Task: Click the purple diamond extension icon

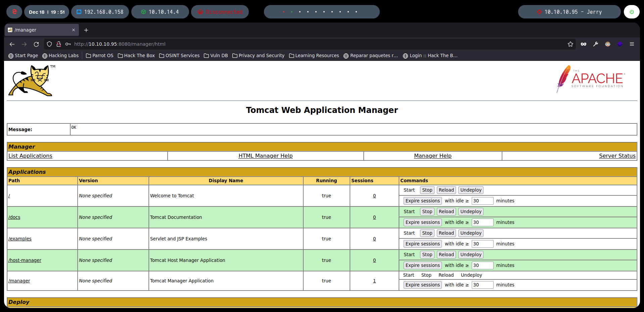Action: click(x=620, y=44)
